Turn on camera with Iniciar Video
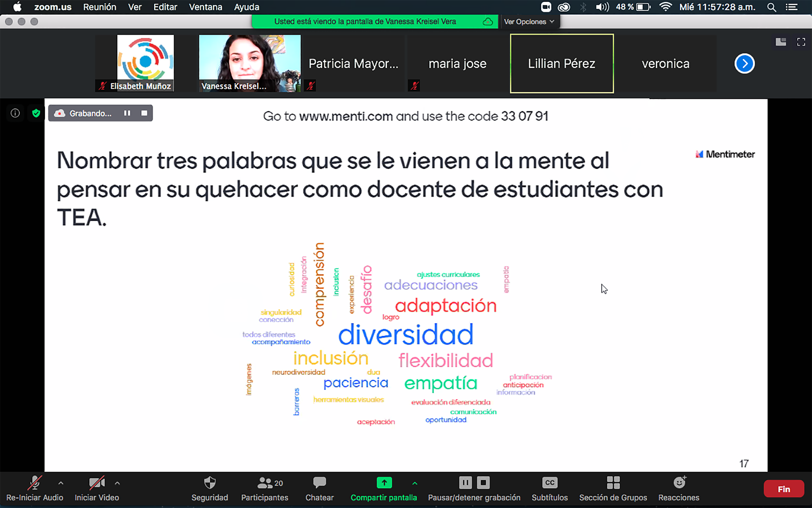 [x=97, y=483]
